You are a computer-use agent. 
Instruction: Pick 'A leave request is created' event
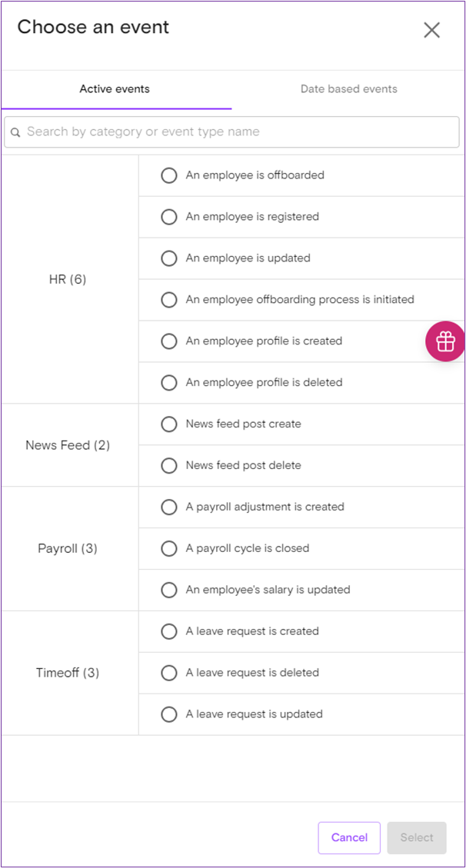pos(169,632)
